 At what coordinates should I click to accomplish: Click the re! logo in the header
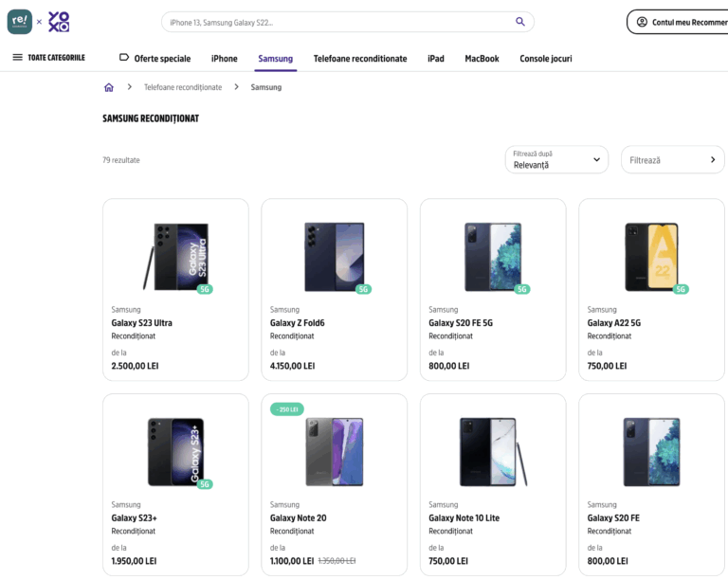click(19, 21)
